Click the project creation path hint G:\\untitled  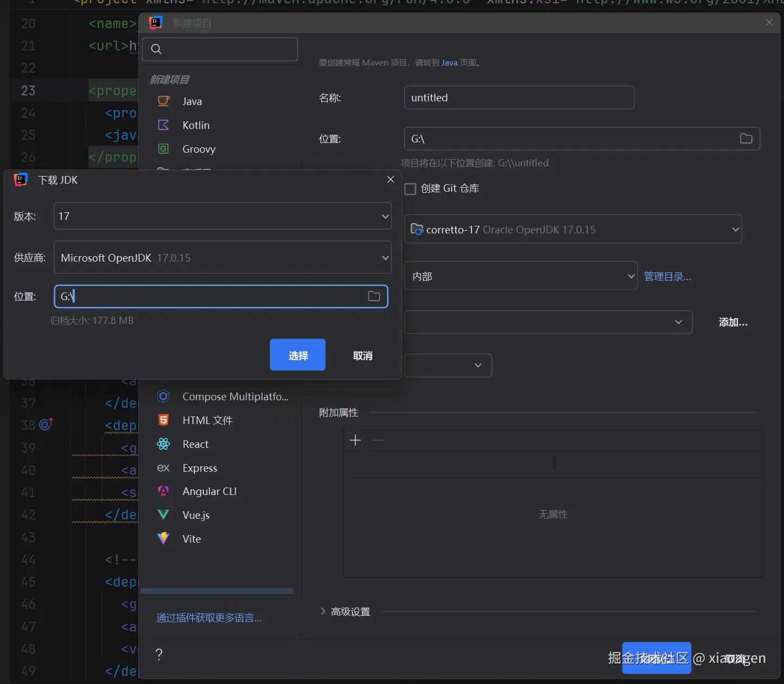(x=475, y=163)
